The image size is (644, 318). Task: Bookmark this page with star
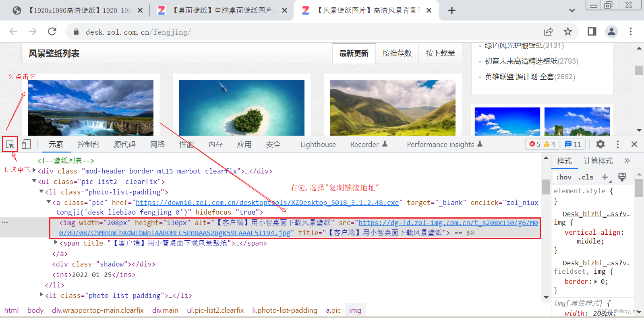(568, 31)
